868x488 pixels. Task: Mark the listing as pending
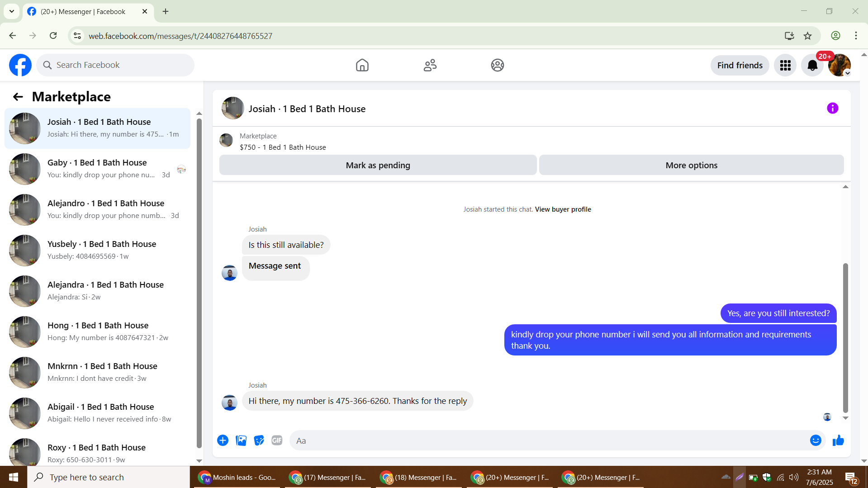[378, 165]
